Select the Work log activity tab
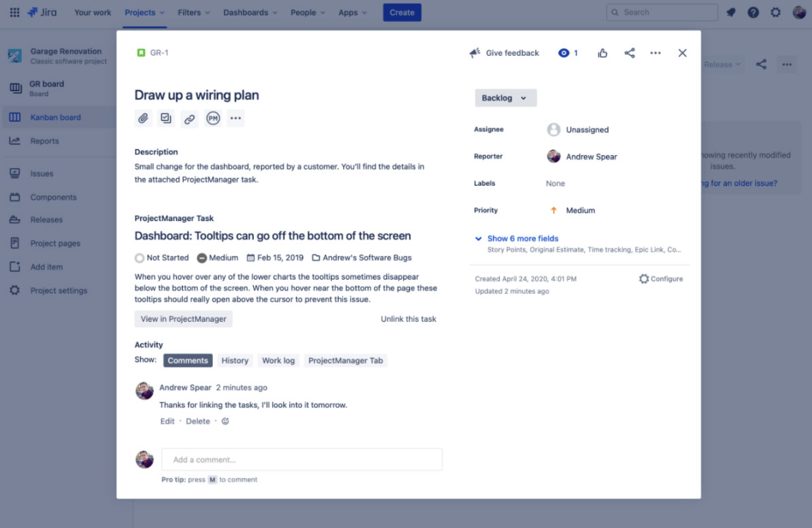 point(278,361)
